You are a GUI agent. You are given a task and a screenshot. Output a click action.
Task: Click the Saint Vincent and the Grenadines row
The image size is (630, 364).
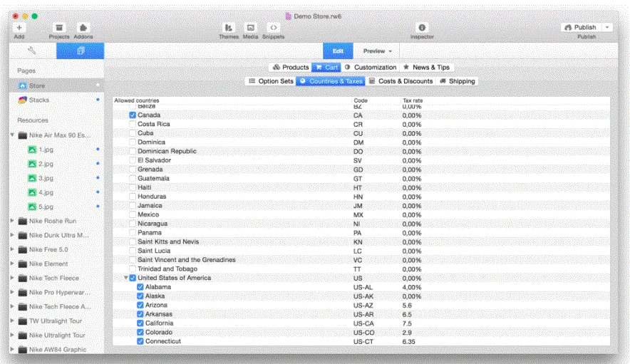[x=361, y=260]
